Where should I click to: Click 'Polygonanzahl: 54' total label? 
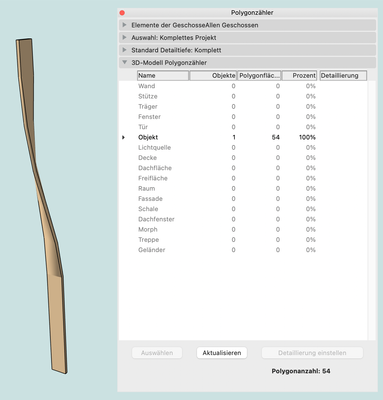tap(301, 371)
